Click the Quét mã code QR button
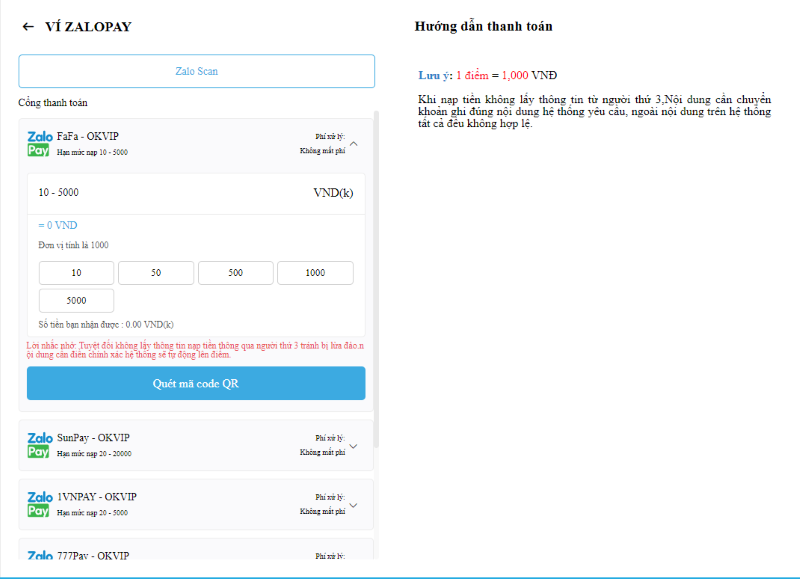Image resolution: width=800 pixels, height=579 pixels. [196, 383]
